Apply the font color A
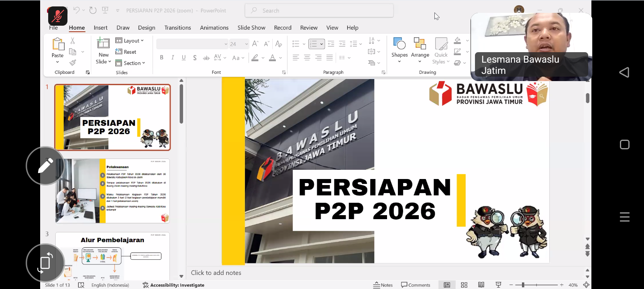This screenshot has width=644, height=289. pos(273,58)
